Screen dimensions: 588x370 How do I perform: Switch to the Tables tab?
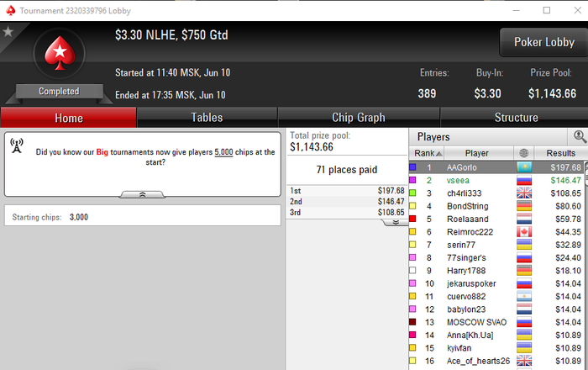207,118
